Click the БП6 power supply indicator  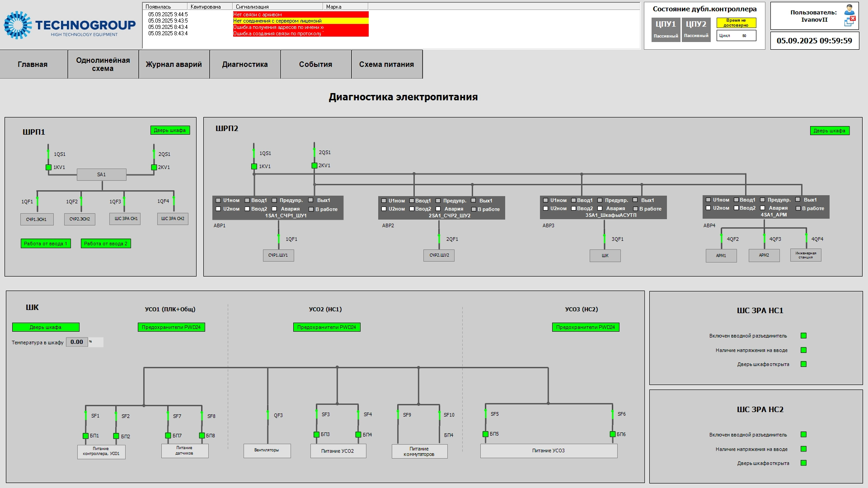click(x=612, y=434)
